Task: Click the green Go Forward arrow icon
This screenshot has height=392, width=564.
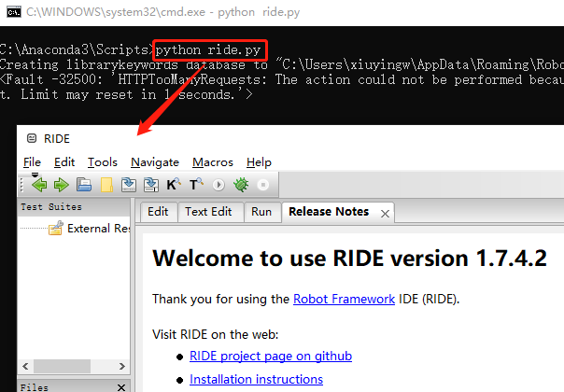Action: [61, 185]
